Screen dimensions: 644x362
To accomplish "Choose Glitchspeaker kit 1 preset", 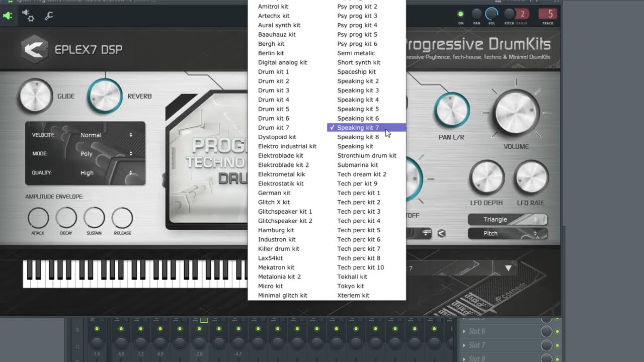I will (287, 212).
